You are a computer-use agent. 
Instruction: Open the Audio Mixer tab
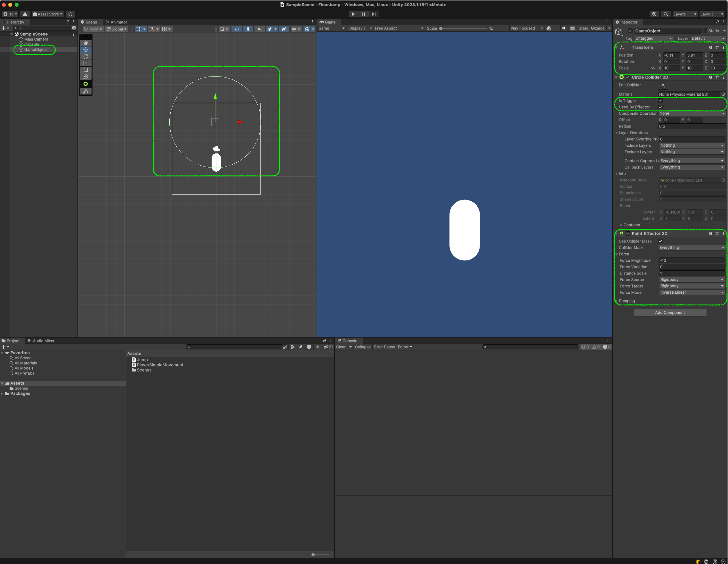click(x=41, y=341)
